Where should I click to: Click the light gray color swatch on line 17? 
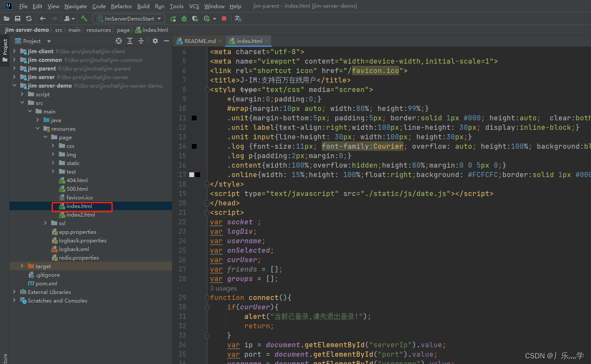pos(192,174)
